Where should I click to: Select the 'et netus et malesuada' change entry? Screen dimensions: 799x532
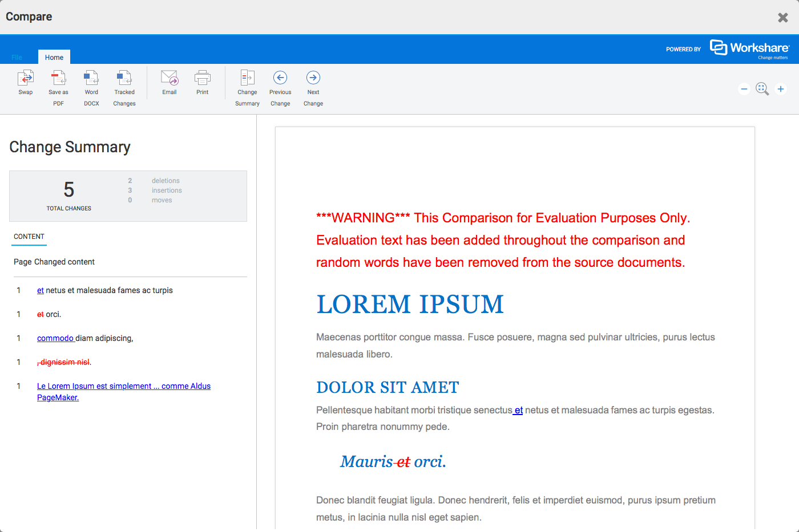[x=105, y=290]
